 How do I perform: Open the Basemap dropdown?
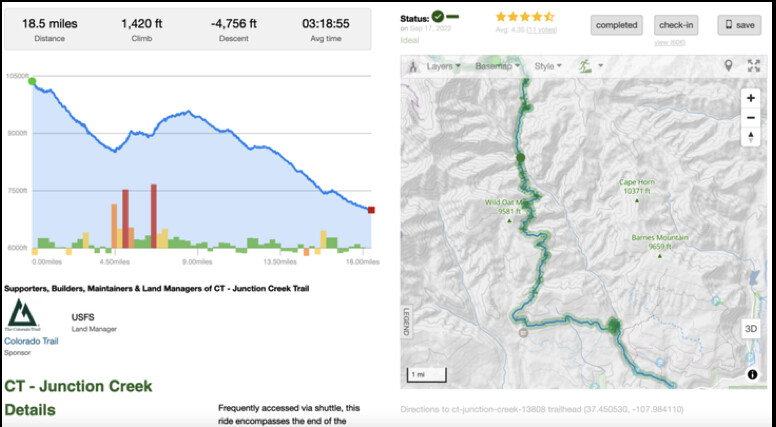click(x=496, y=66)
